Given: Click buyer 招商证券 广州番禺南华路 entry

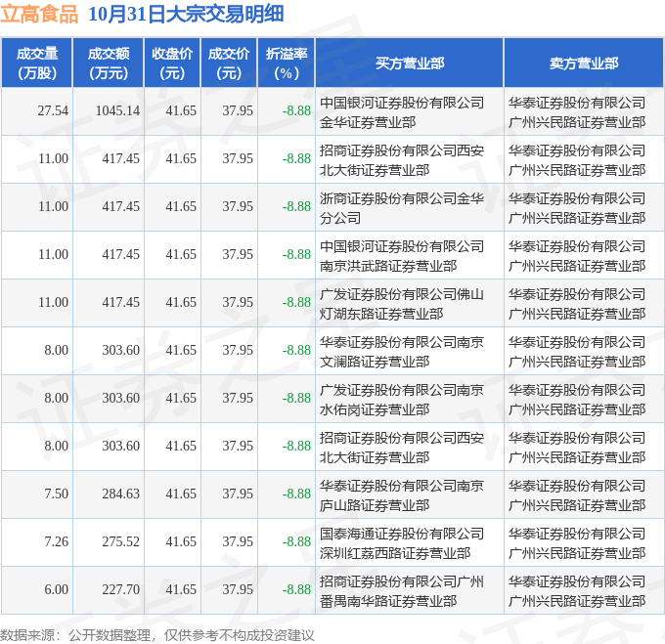Looking at the screenshot, I should pos(402,590).
